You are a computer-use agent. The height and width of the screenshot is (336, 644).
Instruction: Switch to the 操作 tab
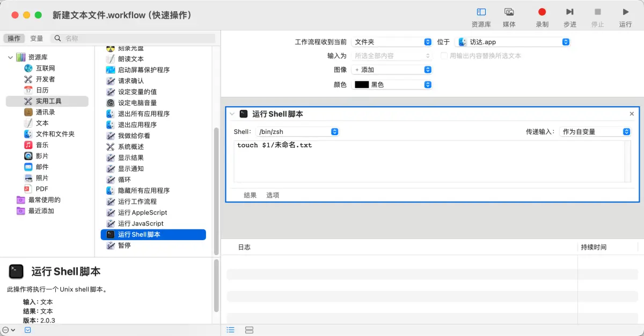click(14, 38)
